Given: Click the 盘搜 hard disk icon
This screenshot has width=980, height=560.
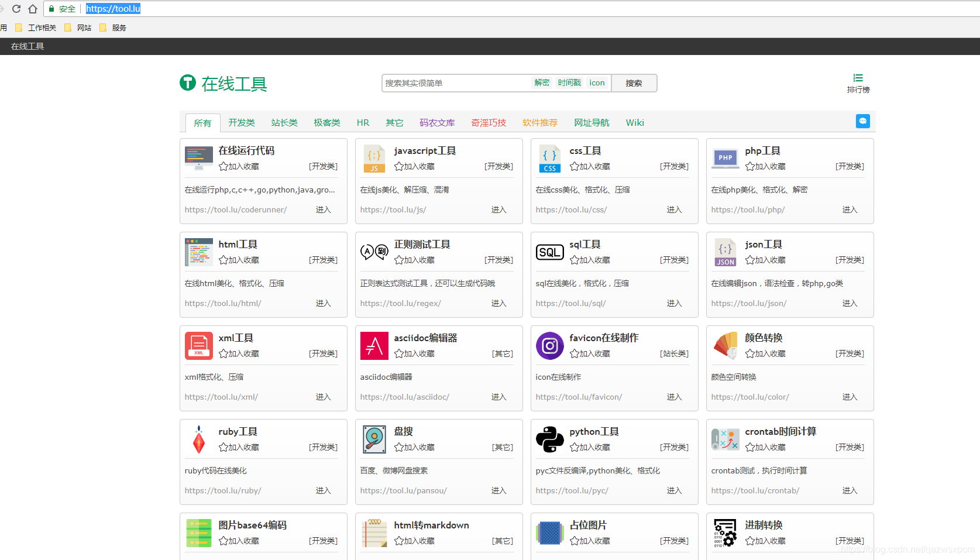Looking at the screenshot, I should [374, 439].
